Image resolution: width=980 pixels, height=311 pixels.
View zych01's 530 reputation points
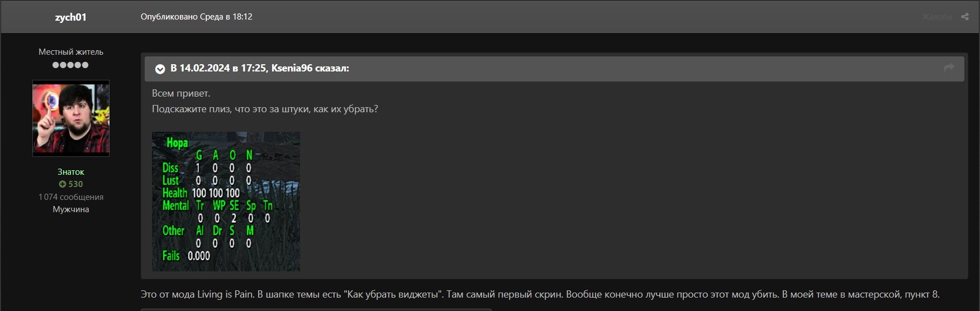coord(75,184)
